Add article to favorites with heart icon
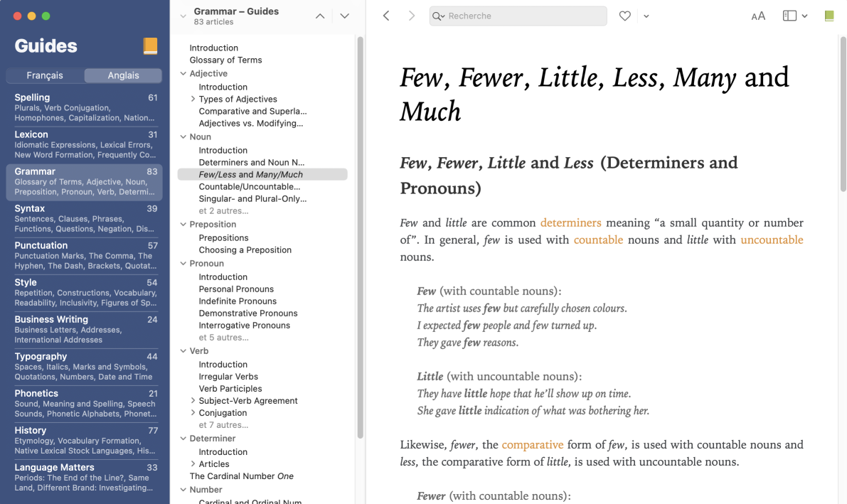 (x=624, y=16)
